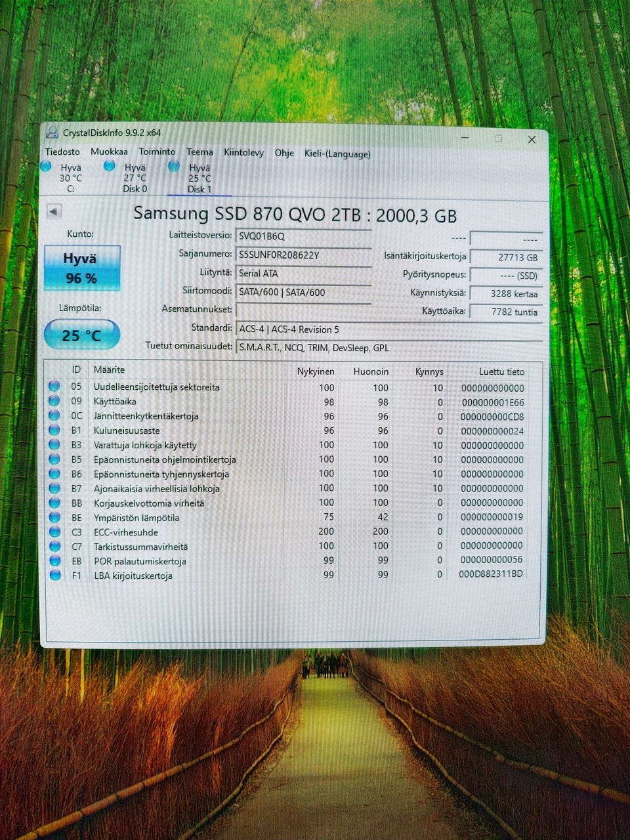The height and width of the screenshot is (840, 630).
Task: Open the Teema menu
Action: pos(199,152)
